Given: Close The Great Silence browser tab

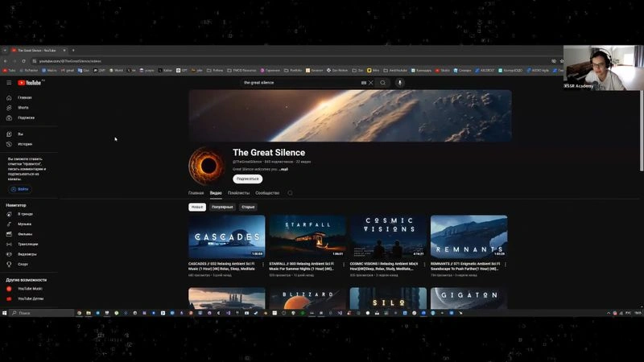Looking at the screenshot, I should coord(64,50).
